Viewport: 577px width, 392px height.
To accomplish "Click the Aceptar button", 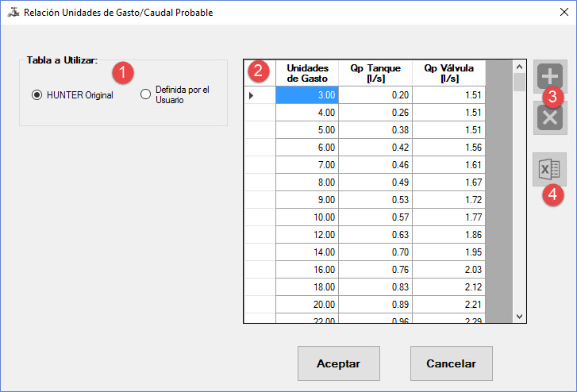I will (x=339, y=363).
